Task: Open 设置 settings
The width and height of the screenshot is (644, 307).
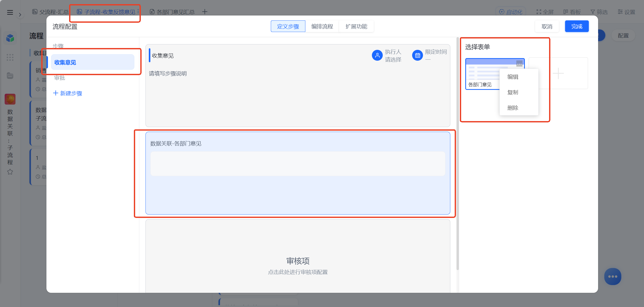Action: pos(626,12)
